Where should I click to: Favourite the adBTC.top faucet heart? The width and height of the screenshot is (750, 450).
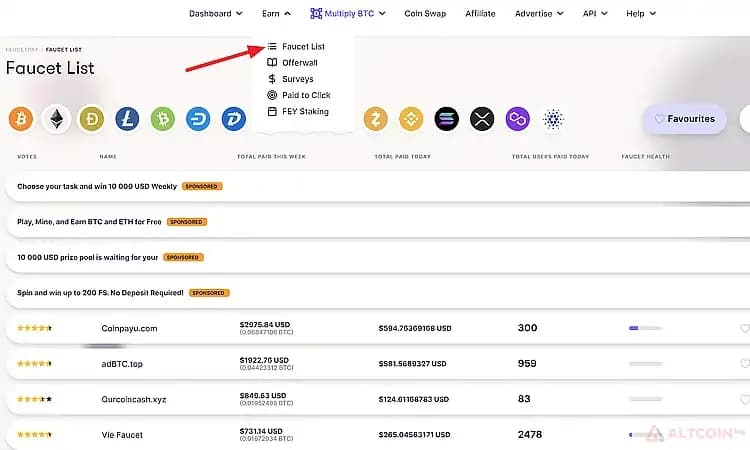click(x=745, y=364)
